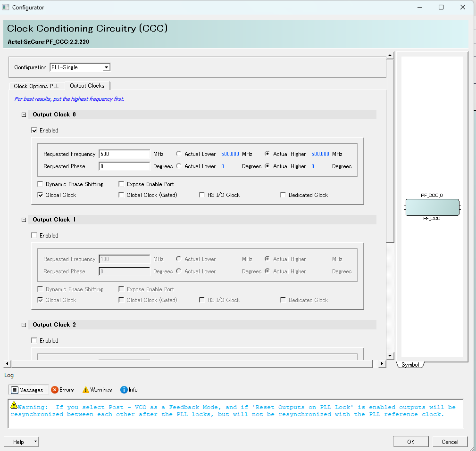Click the PF_CCC_0 symbol block
Image resolution: width=476 pixels, height=451 pixels.
click(432, 207)
